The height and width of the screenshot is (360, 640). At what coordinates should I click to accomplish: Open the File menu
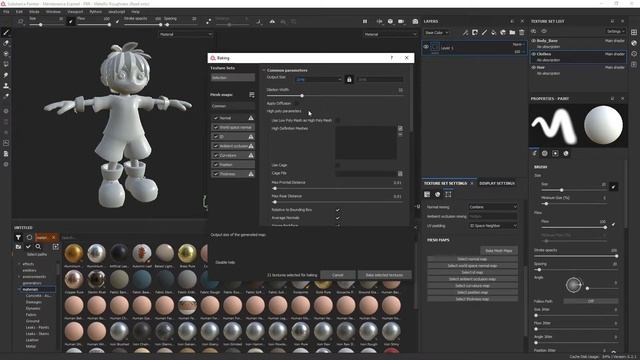click(x=6, y=12)
